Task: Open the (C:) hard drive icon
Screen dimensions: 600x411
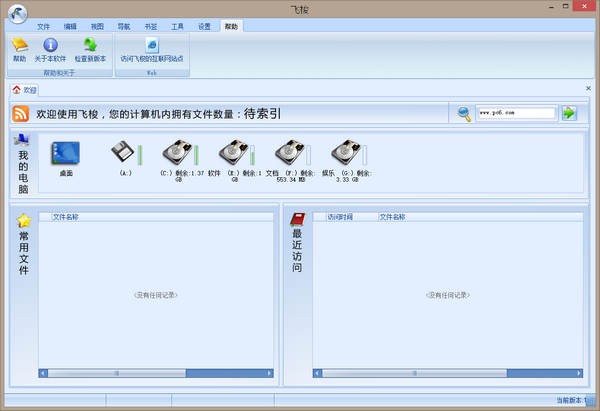Action: click(177, 152)
